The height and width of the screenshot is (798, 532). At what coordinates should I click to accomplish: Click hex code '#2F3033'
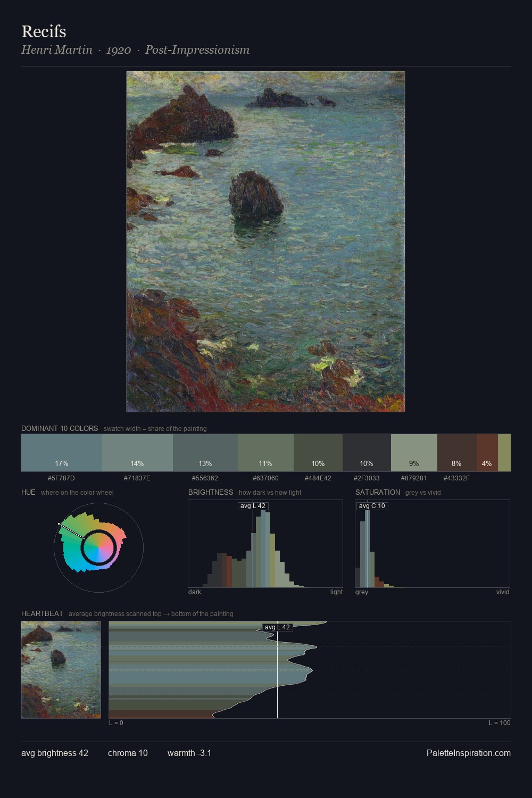click(x=367, y=478)
